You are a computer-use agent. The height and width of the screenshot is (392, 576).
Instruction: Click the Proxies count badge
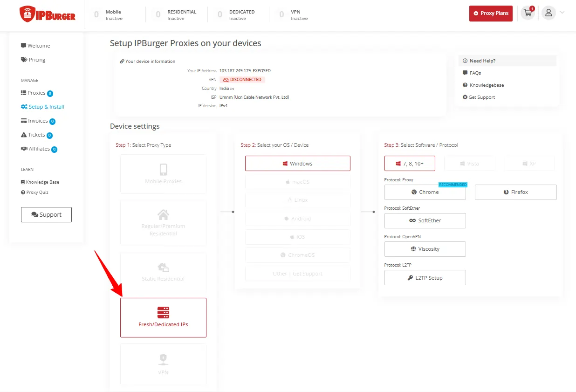(50, 93)
